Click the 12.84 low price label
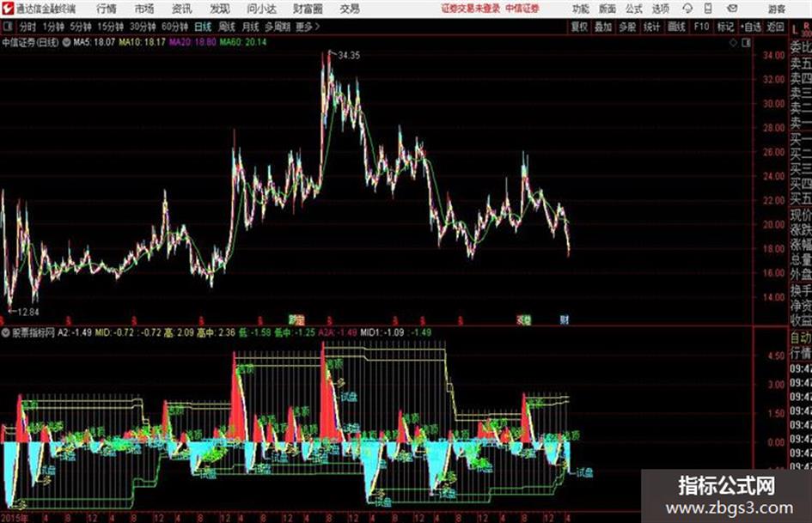Screen dimensions: 812x523 [28, 313]
